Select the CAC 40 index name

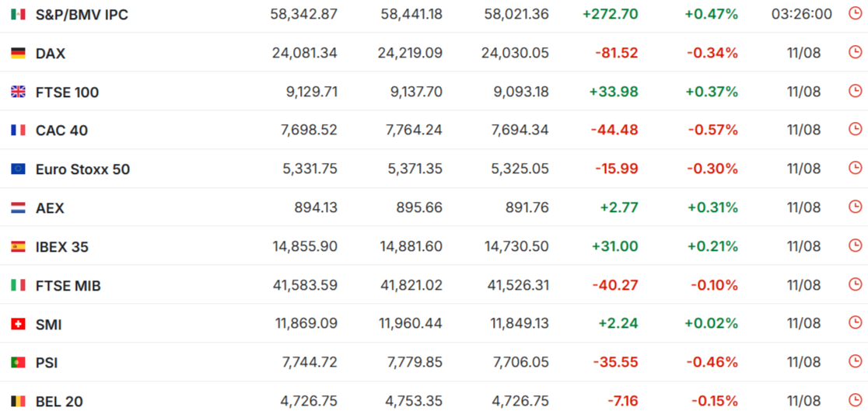click(61, 131)
